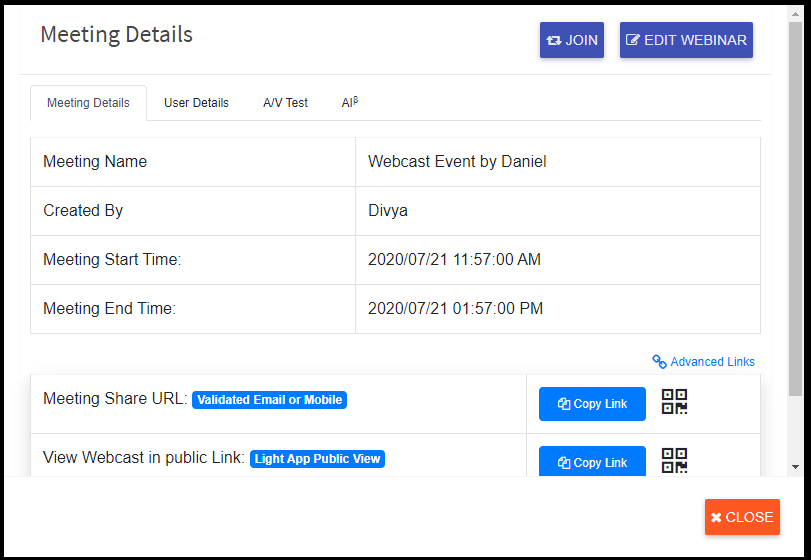
Task: Click the Meeting Name label cell
Action: 193,162
